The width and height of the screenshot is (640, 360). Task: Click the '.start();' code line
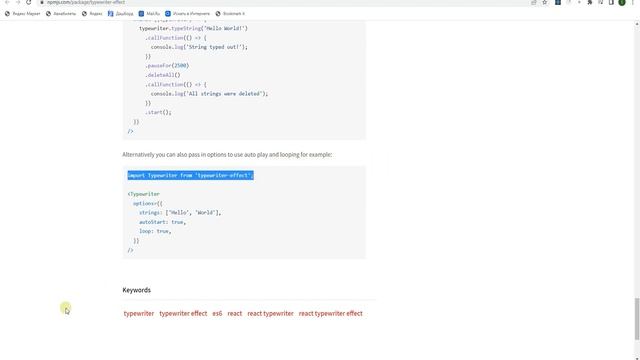[x=158, y=112]
